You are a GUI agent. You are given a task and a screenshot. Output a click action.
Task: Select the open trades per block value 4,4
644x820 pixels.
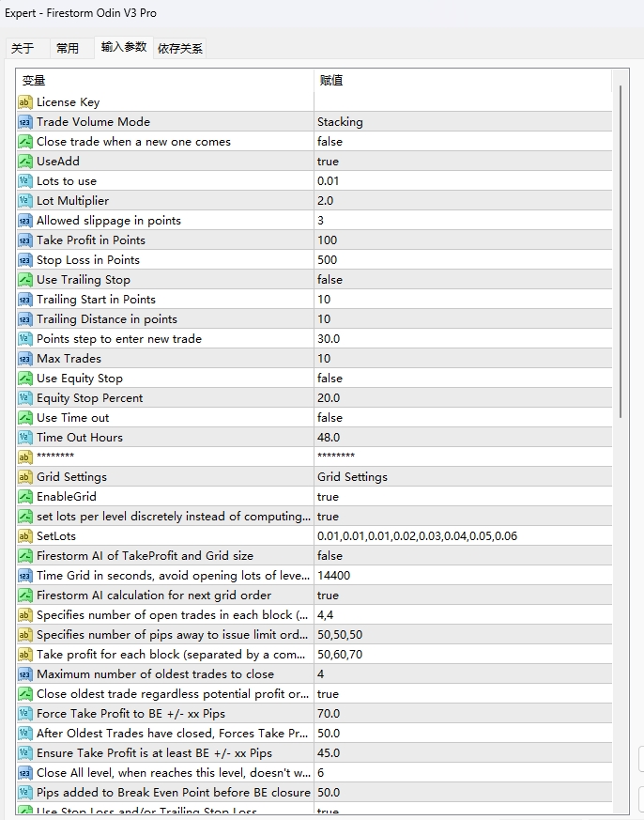pos(463,615)
